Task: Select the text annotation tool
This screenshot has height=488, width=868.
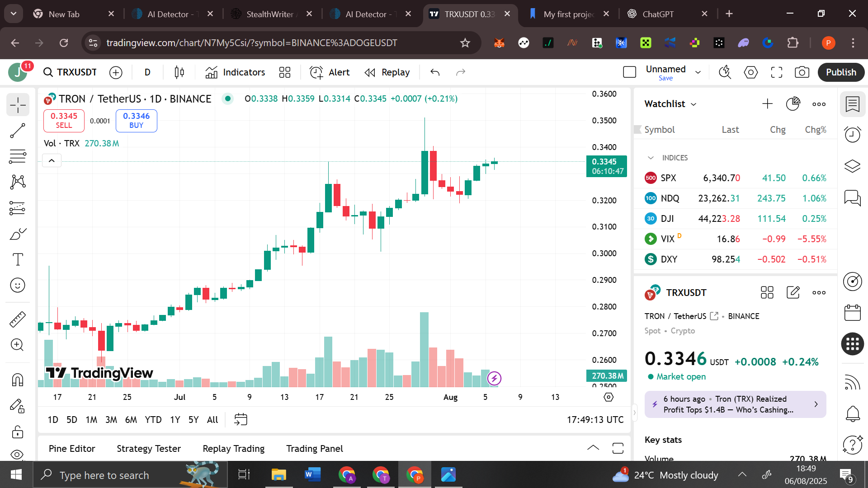Action: (18, 259)
